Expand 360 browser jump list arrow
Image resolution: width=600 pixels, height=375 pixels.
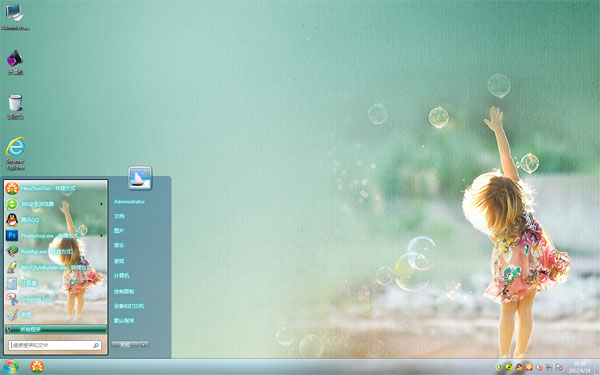pyautogui.click(x=101, y=204)
